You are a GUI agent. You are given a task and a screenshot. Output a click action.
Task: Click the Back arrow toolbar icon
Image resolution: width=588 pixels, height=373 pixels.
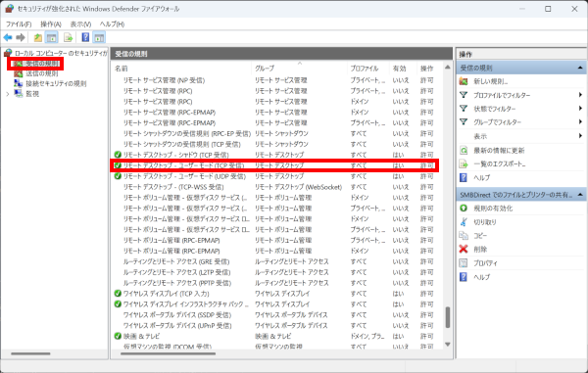tap(8, 37)
